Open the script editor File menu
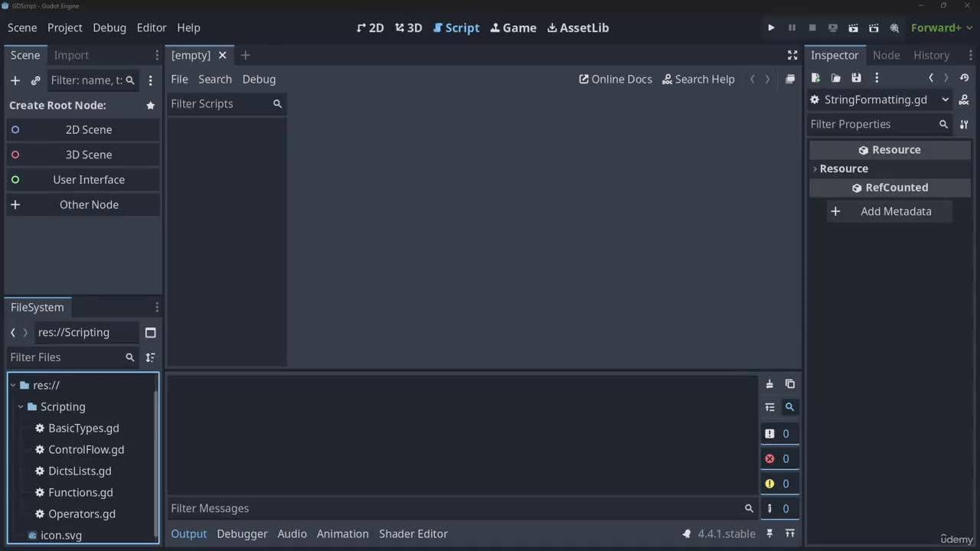 click(179, 79)
